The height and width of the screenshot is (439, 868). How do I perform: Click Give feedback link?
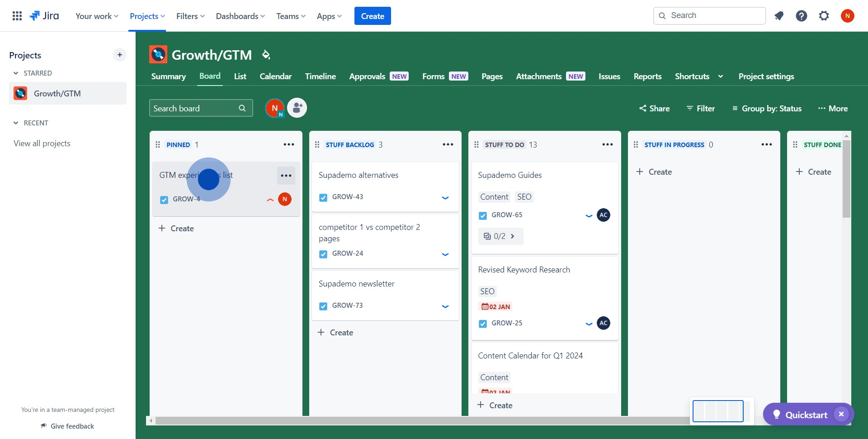pyautogui.click(x=67, y=426)
